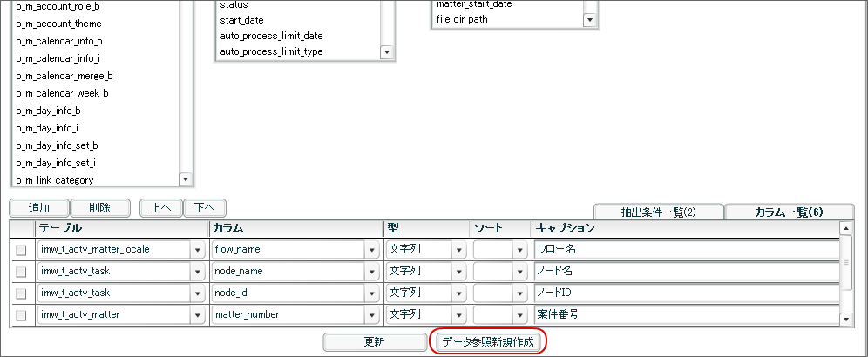
Task: Select the status field
Action: coord(234,5)
